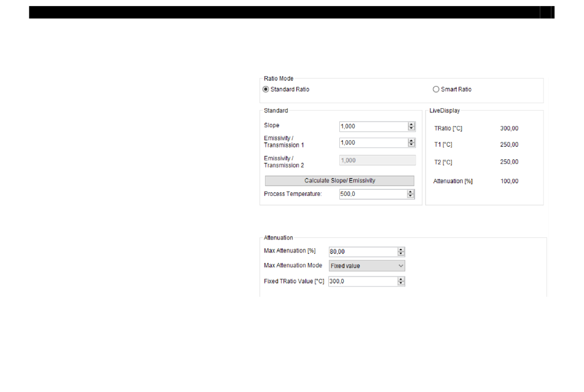
Task: Click the Fixed TRatio Value [°C] label
Action: pyautogui.click(x=294, y=281)
